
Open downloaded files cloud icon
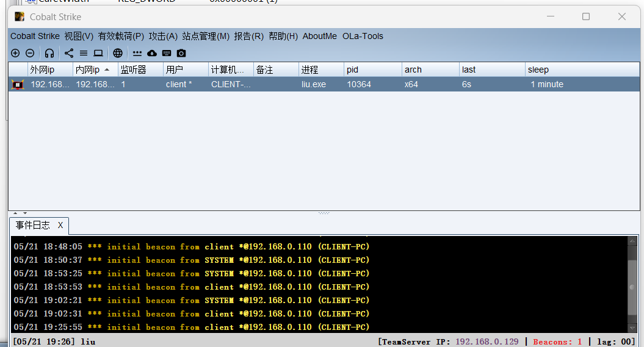click(x=152, y=53)
